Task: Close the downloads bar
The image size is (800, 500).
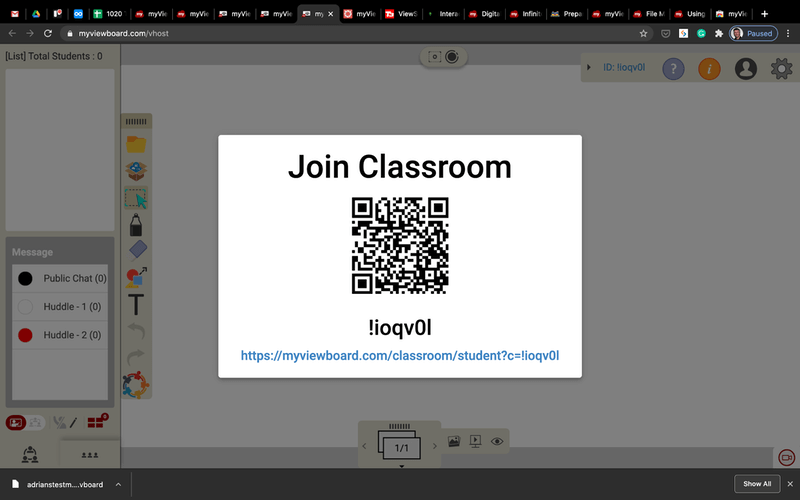Action: [790, 484]
